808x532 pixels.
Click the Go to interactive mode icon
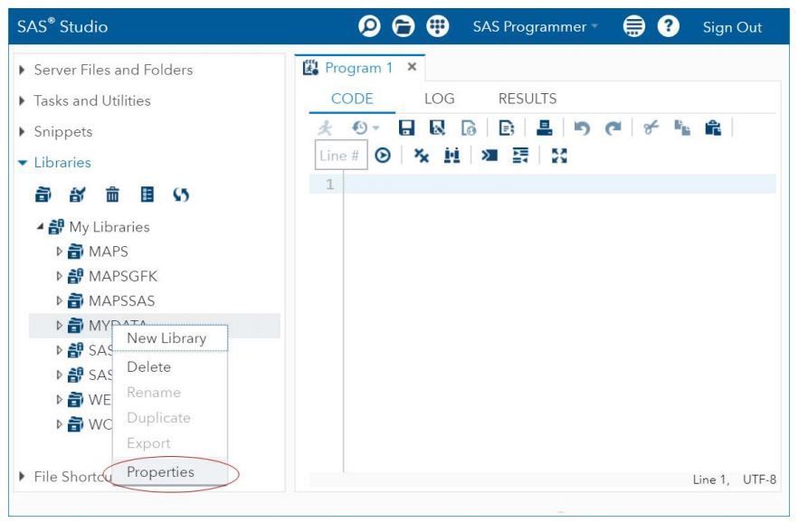(x=490, y=156)
